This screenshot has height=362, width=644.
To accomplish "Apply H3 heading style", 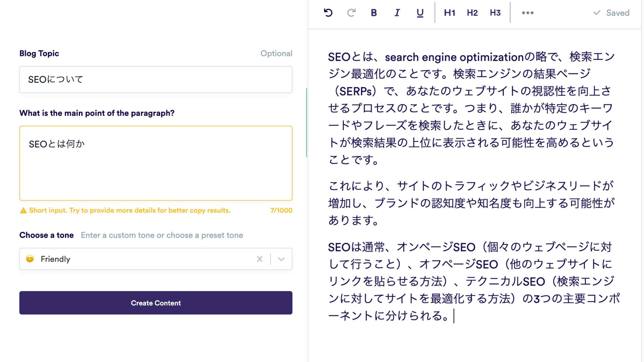I will (x=495, y=13).
